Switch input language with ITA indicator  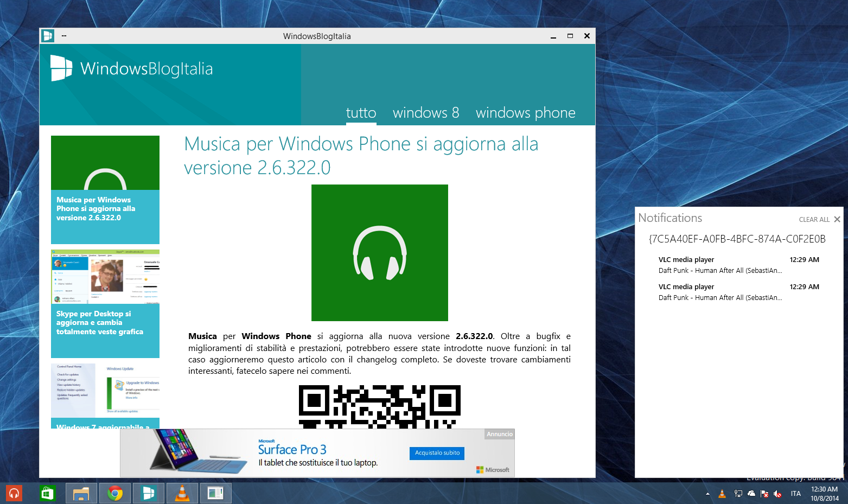796,494
